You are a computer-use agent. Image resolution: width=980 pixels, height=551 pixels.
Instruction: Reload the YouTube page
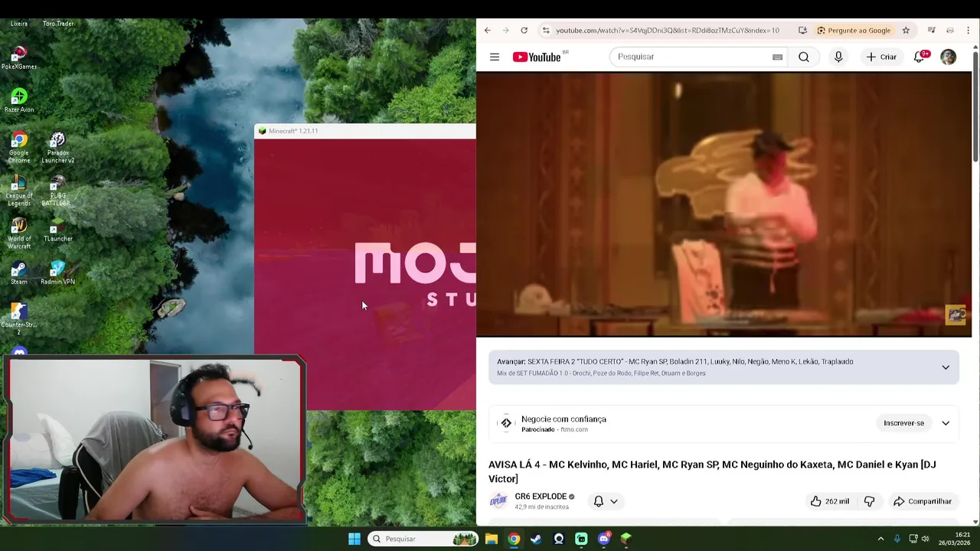click(524, 31)
